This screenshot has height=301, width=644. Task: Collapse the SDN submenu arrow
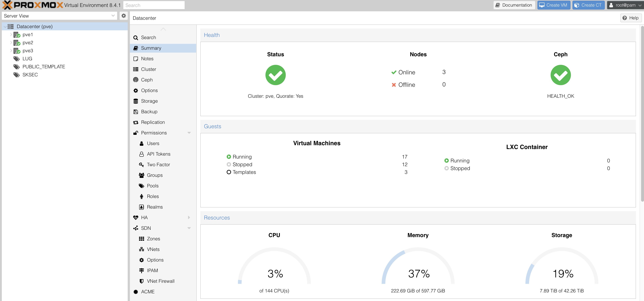pyautogui.click(x=189, y=228)
